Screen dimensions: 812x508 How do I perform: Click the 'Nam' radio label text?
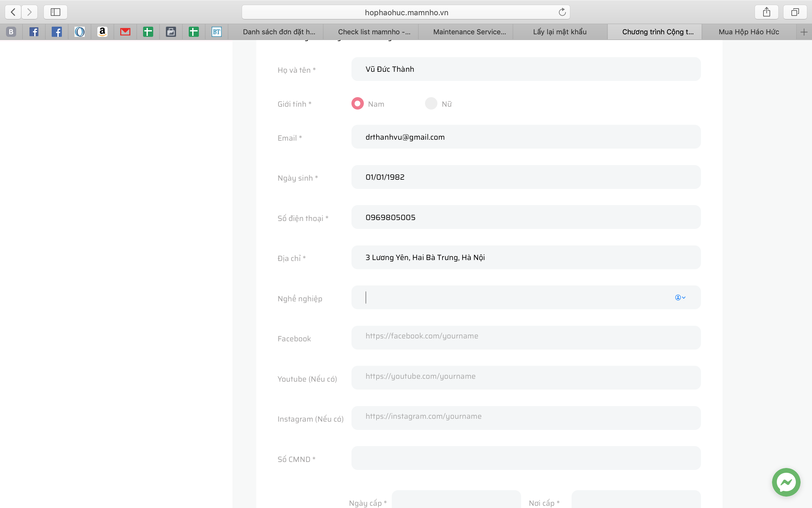point(376,104)
